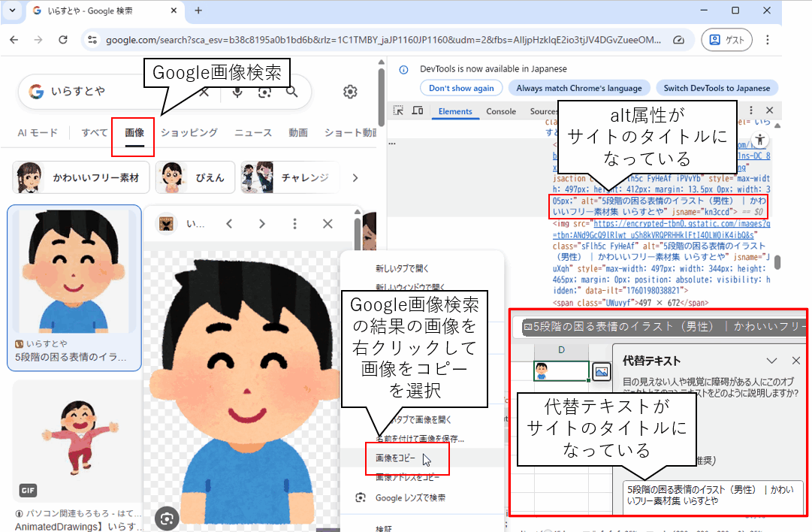This screenshot has height=532, width=812.
Task: Open the tab search dropdown arrow
Action: coord(13,10)
